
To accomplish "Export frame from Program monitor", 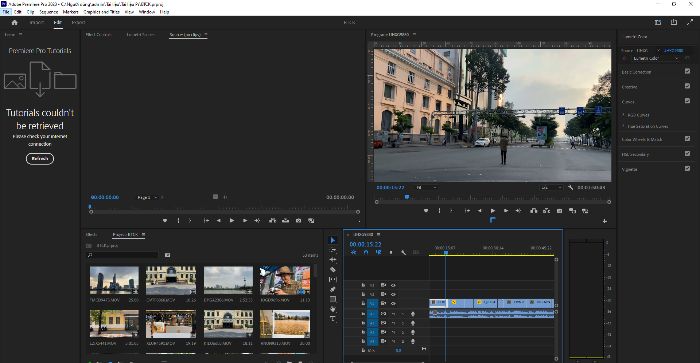I will pyautogui.click(x=559, y=211).
